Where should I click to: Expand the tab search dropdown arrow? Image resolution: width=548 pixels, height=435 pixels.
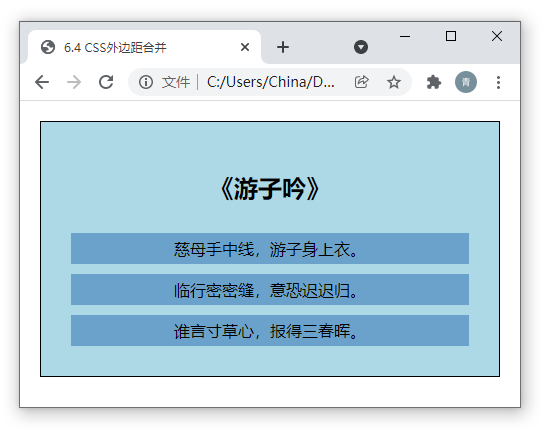[x=361, y=47]
